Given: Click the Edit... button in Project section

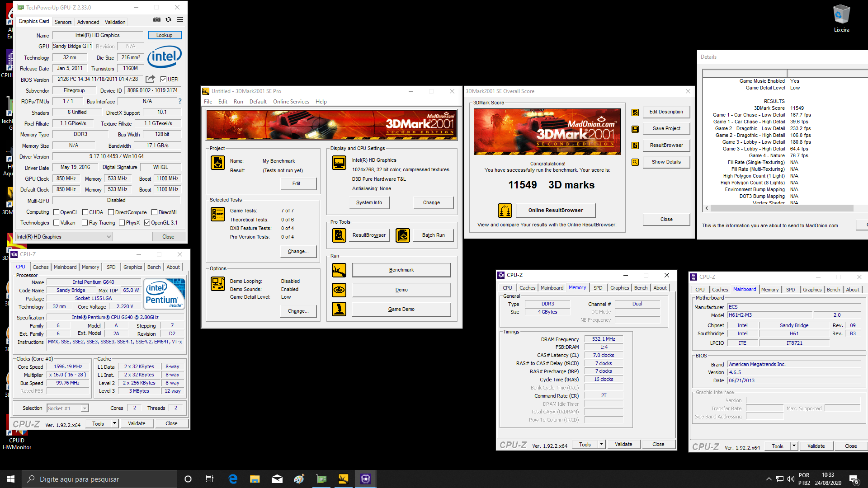Looking at the screenshot, I should click(x=298, y=183).
